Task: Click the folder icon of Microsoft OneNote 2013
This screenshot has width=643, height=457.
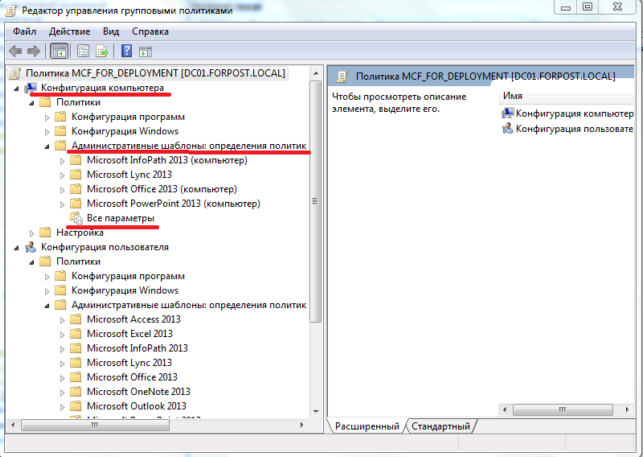Action: [x=75, y=391]
